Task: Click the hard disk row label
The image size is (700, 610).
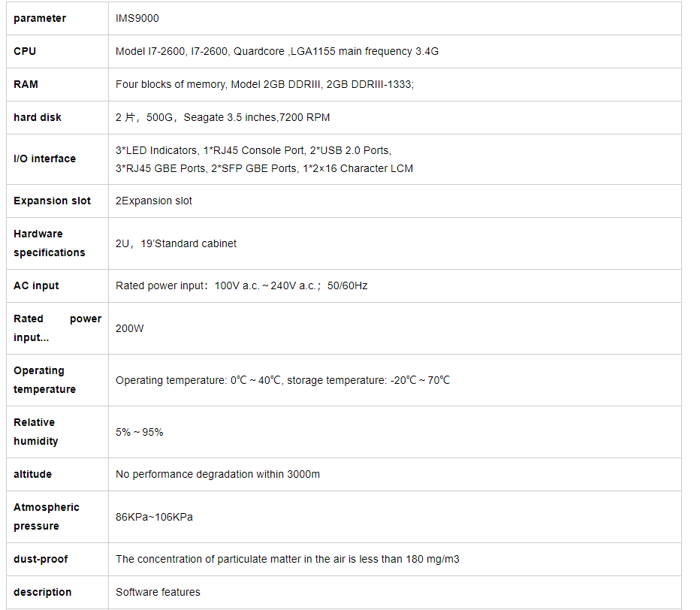Action: (x=38, y=117)
